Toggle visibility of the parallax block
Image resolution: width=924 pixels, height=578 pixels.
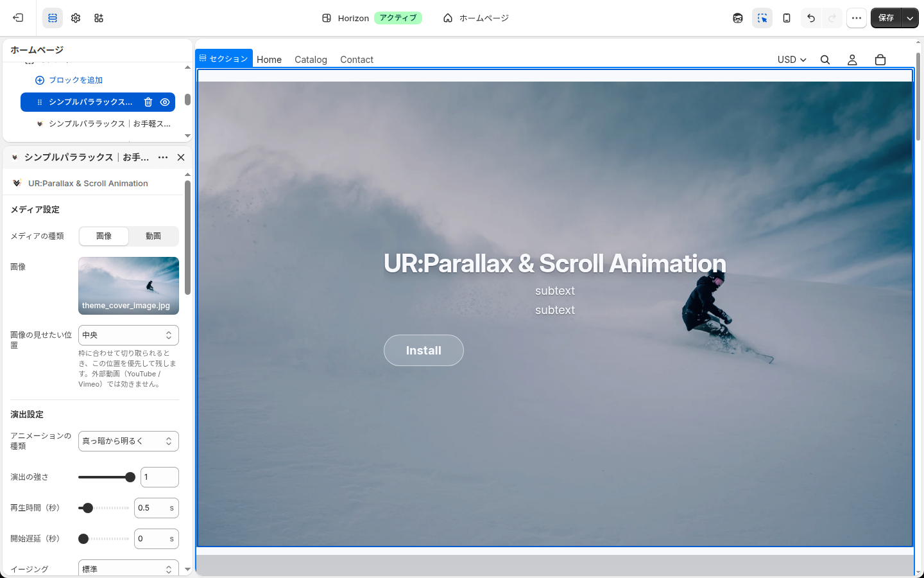coord(165,102)
